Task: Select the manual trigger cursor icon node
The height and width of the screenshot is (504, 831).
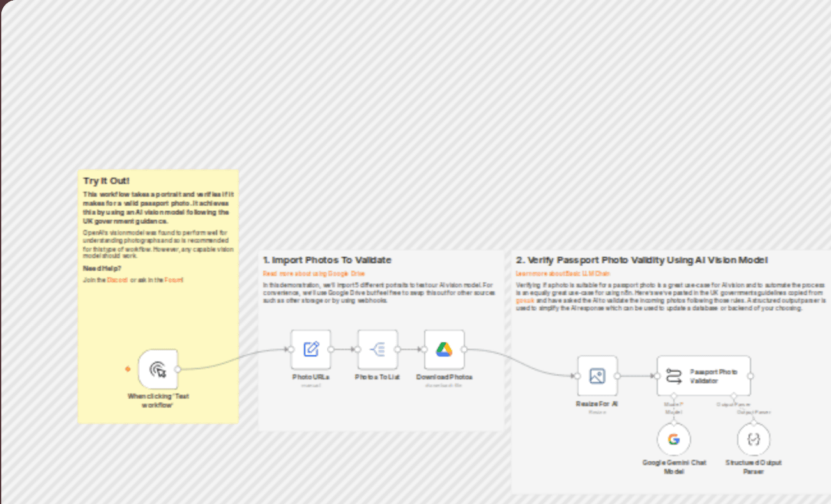Action: point(158,369)
